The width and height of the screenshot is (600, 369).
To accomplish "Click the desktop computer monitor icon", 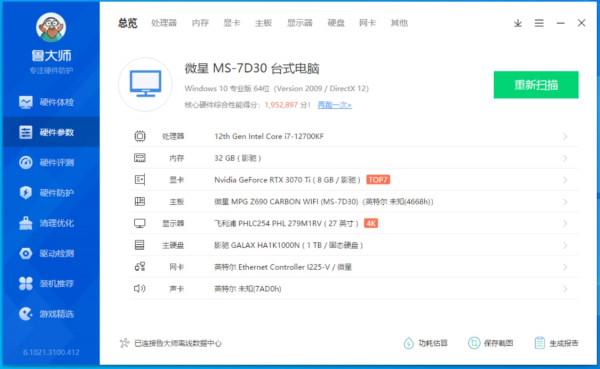I will click(145, 84).
